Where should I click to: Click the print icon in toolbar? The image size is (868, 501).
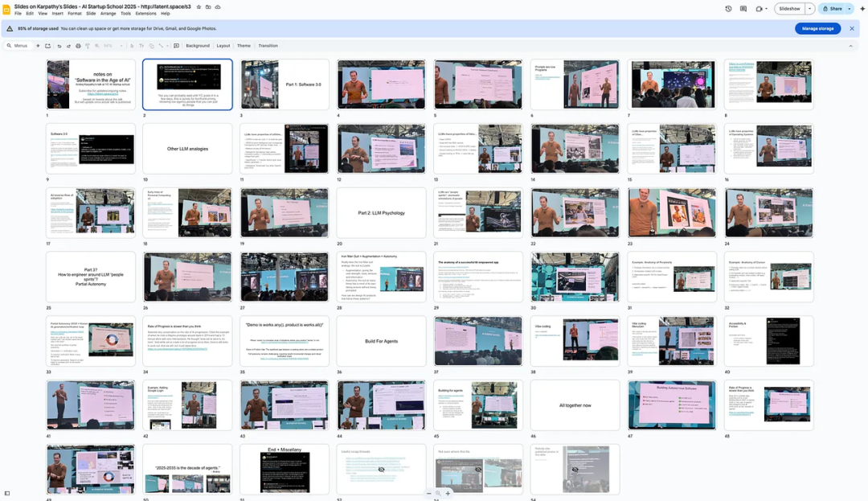pyautogui.click(x=78, y=46)
